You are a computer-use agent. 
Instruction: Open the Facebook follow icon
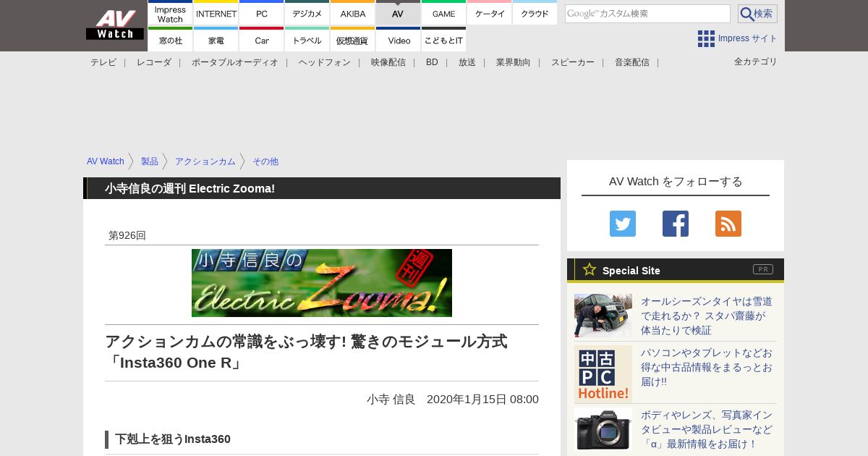(x=676, y=224)
